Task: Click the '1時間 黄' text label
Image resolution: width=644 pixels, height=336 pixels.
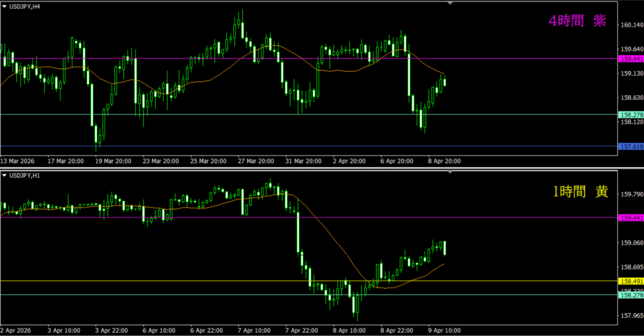Action: coord(580,193)
